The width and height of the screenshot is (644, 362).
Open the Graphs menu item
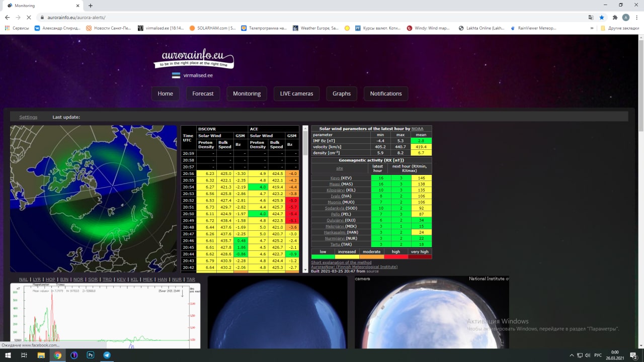[x=342, y=94]
